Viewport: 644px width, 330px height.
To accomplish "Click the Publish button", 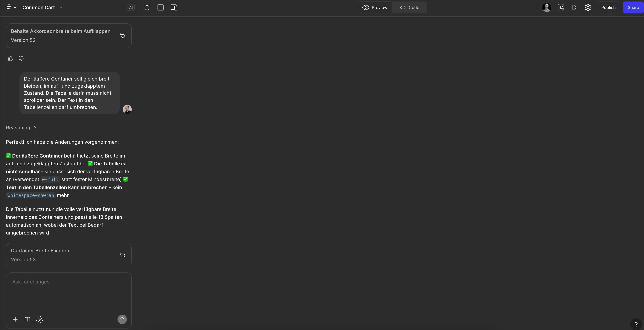I will point(608,7).
